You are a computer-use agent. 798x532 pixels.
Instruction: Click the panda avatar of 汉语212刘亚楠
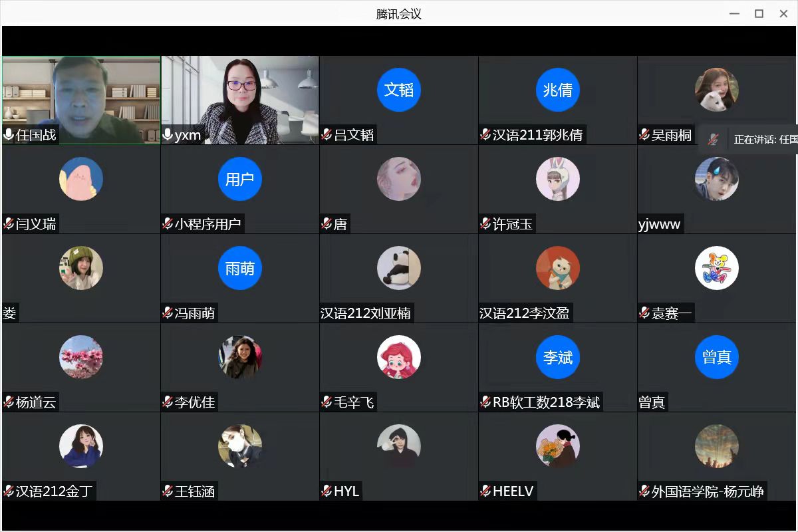point(399,268)
